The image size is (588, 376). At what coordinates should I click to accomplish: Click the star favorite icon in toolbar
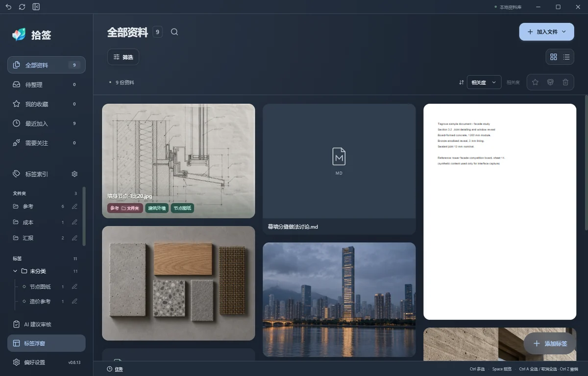click(x=535, y=82)
